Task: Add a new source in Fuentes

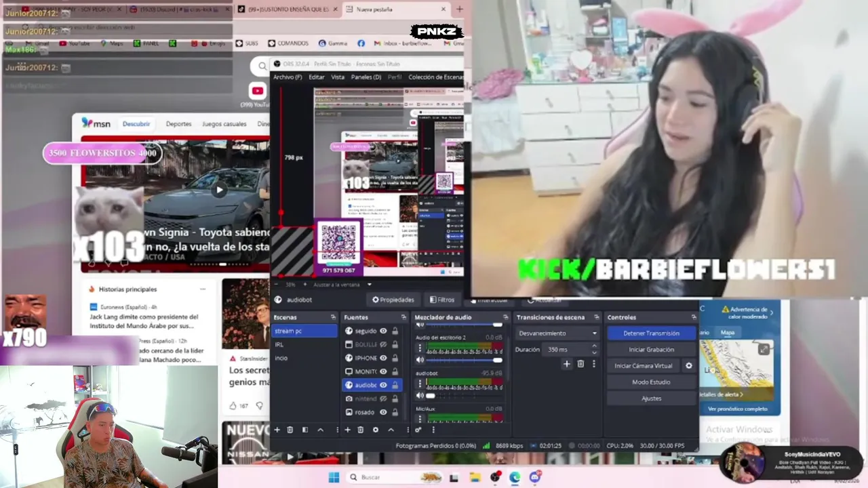Action: pos(347,430)
